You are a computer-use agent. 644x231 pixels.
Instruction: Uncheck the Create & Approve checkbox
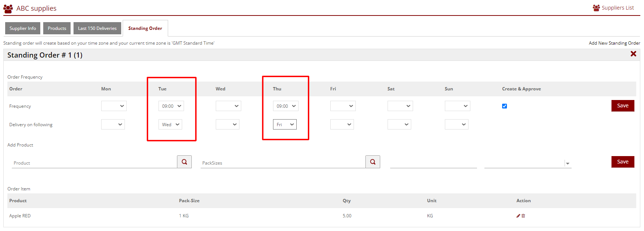[504, 106]
